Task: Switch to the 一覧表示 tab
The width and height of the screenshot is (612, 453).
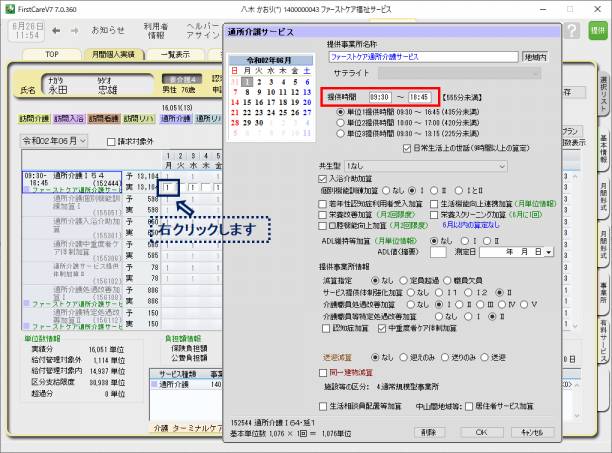Action: pos(175,54)
